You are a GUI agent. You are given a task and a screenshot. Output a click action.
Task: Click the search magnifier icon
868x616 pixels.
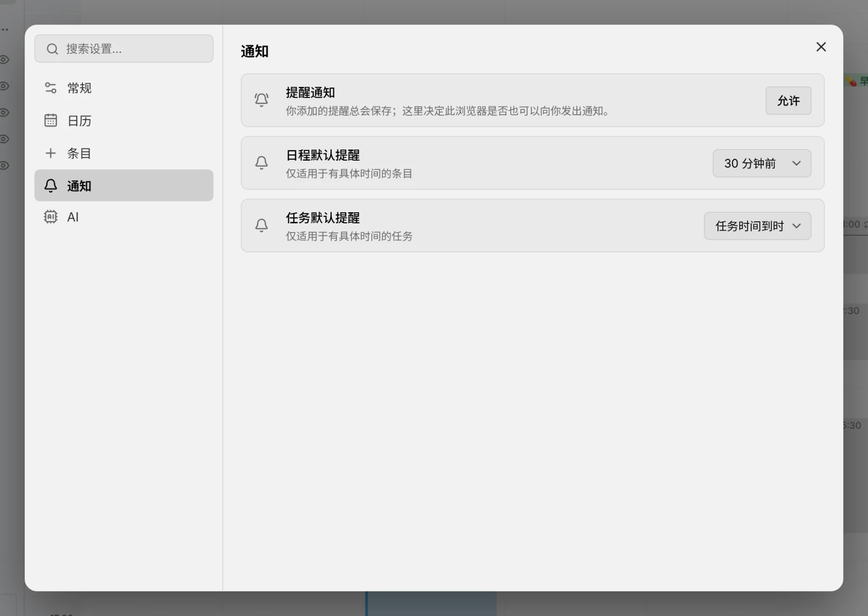tap(52, 49)
